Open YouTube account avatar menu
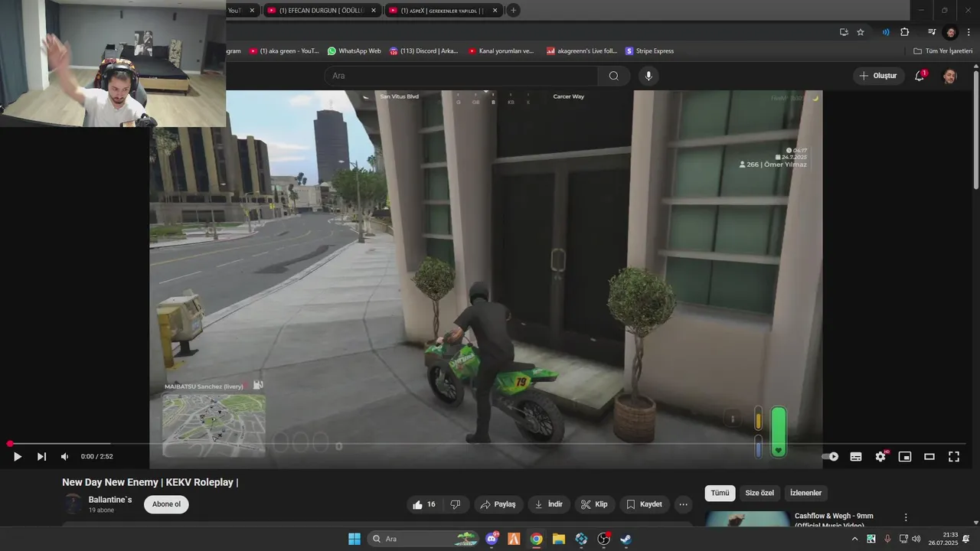The image size is (980, 551). (x=949, y=76)
